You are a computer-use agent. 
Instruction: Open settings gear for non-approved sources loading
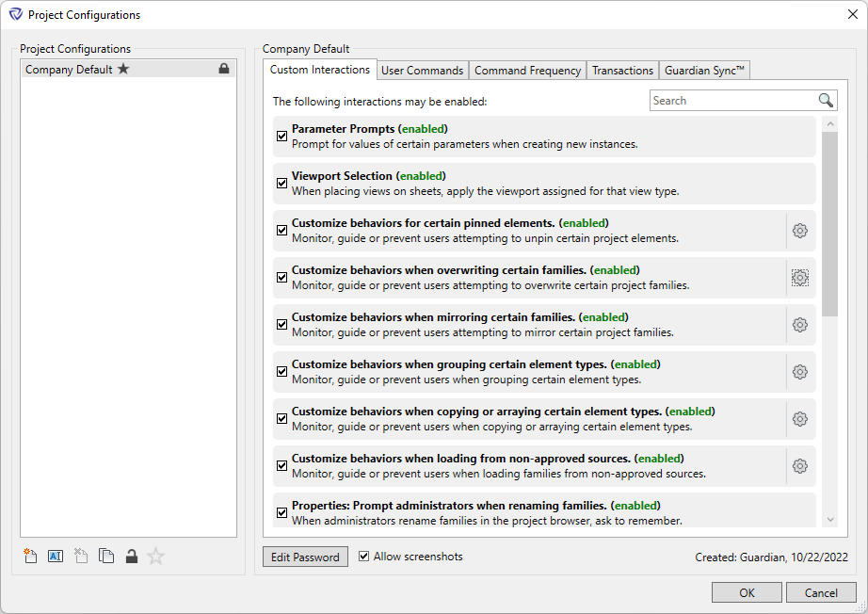tap(800, 466)
